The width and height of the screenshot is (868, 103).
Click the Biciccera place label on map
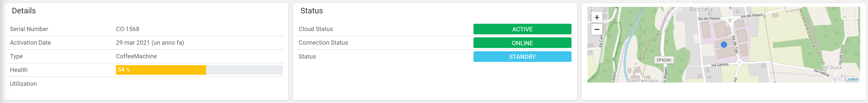pos(701,9)
